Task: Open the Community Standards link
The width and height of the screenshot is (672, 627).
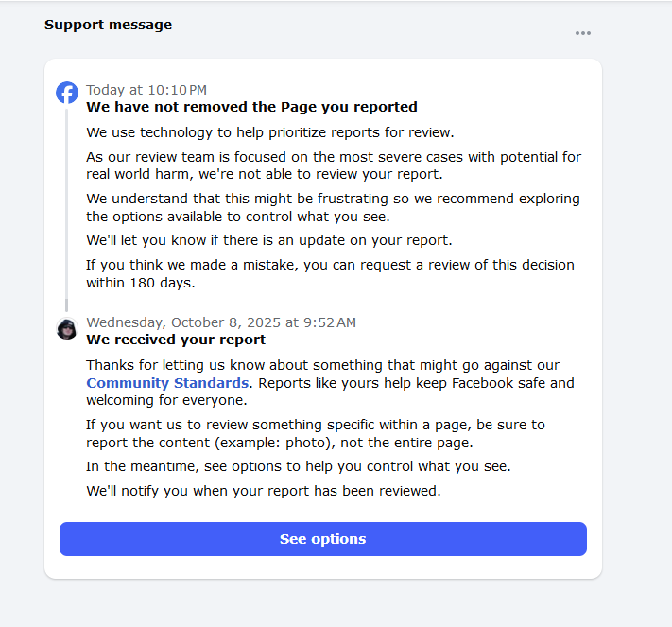Action: 167,383
